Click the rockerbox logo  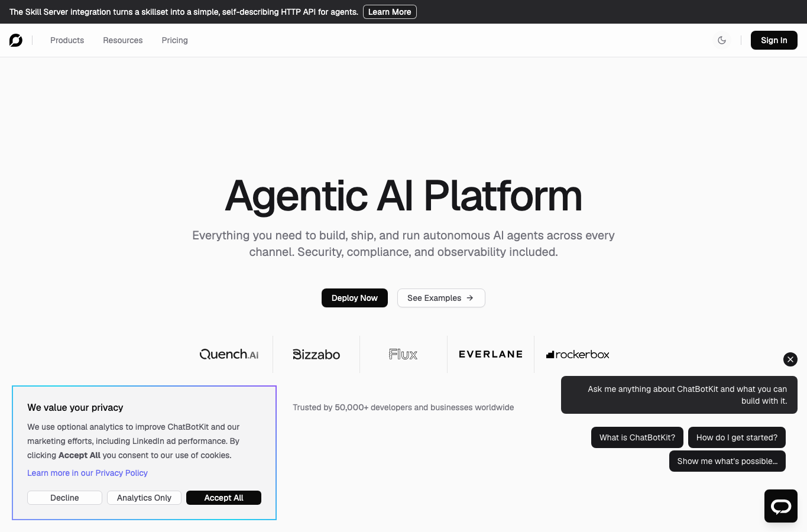point(578,354)
